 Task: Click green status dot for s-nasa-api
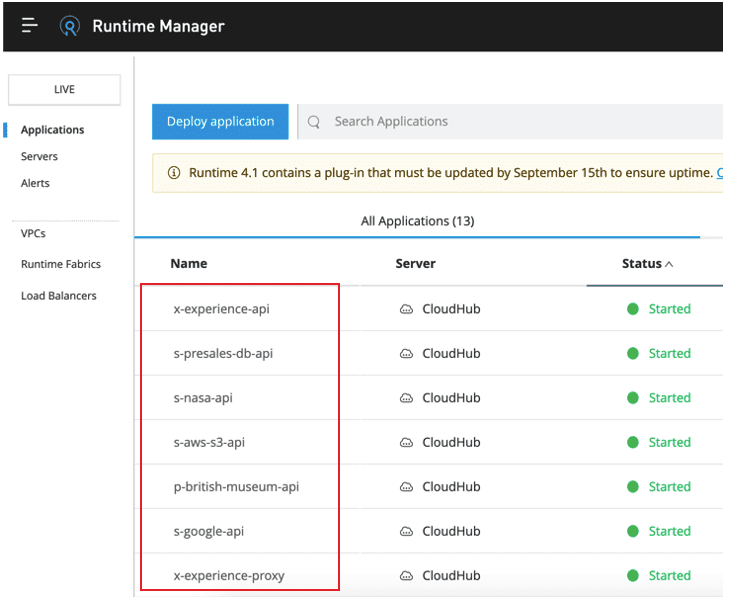pos(633,398)
